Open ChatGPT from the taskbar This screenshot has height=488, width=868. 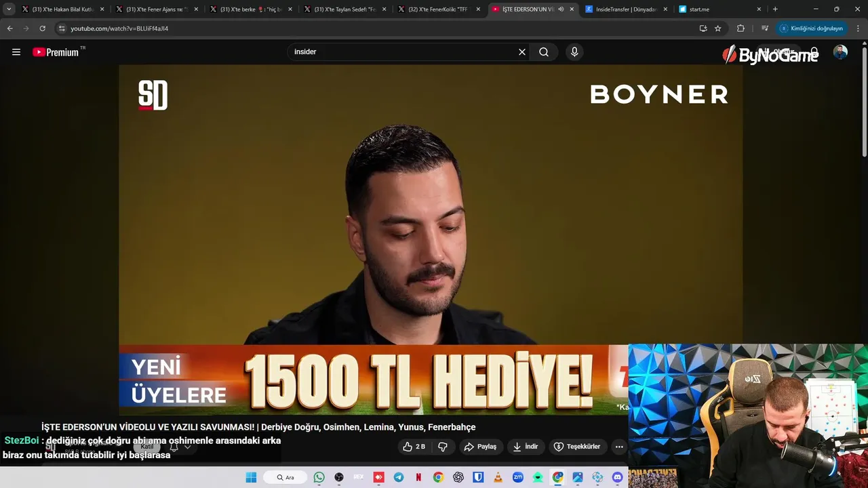coord(458,477)
